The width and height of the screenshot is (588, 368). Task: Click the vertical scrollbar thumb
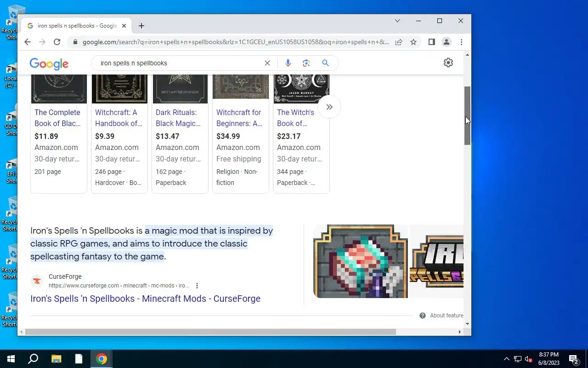pos(467,115)
